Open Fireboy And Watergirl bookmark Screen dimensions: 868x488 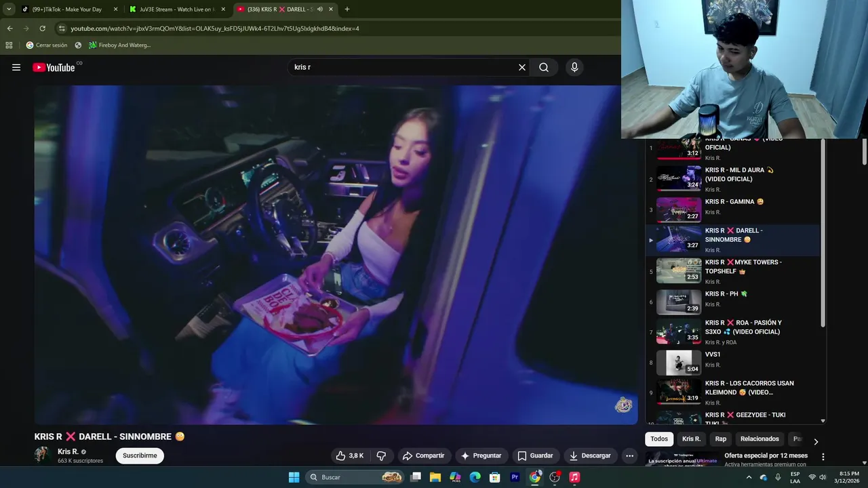point(119,45)
